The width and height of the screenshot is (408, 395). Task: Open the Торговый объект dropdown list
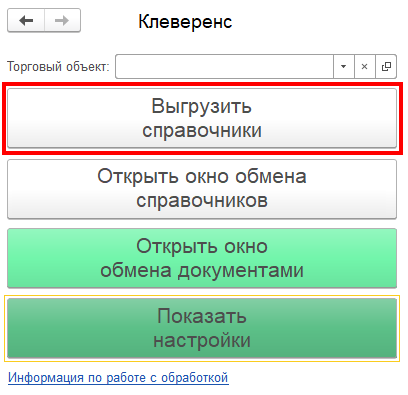tap(343, 67)
